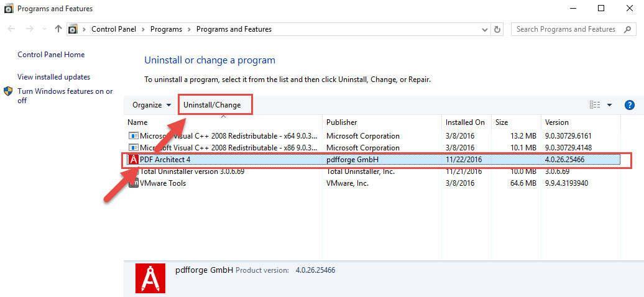
Task: Click version 9.9.4.3193940 cell
Action: pos(566,183)
